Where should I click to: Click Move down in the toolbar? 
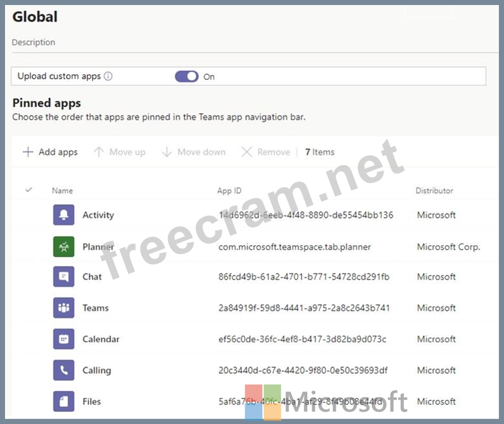[x=193, y=152]
